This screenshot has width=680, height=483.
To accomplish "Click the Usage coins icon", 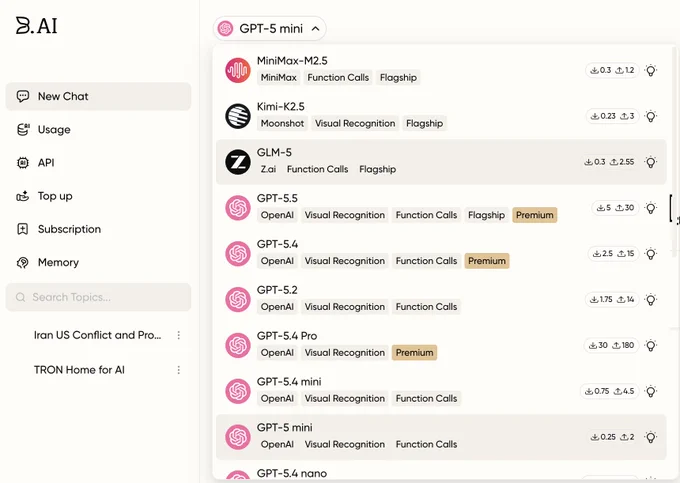I will pyautogui.click(x=23, y=129).
